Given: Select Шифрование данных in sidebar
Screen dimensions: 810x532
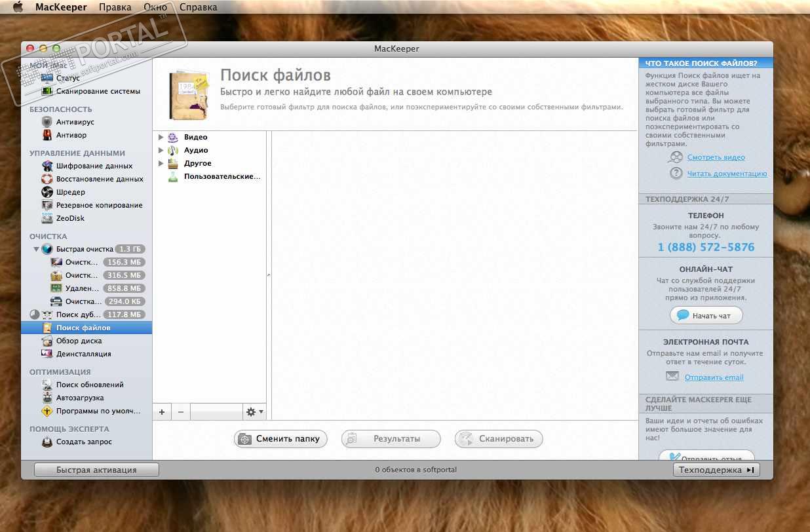Looking at the screenshot, I should click(x=87, y=166).
